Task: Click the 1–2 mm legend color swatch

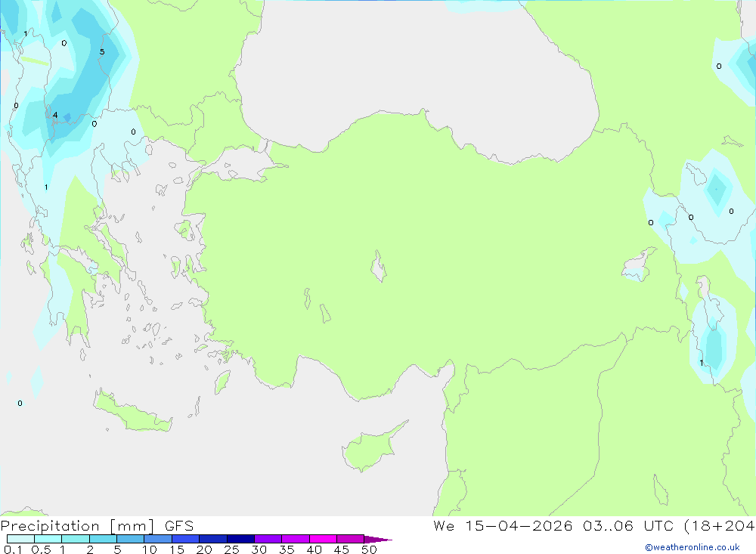Action: [x=75, y=539]
